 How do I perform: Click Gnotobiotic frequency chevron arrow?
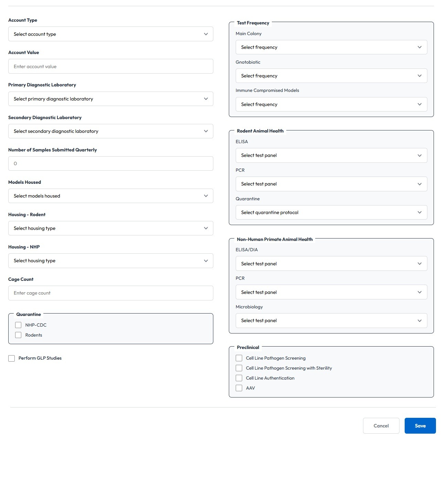(x=419, y=76)
